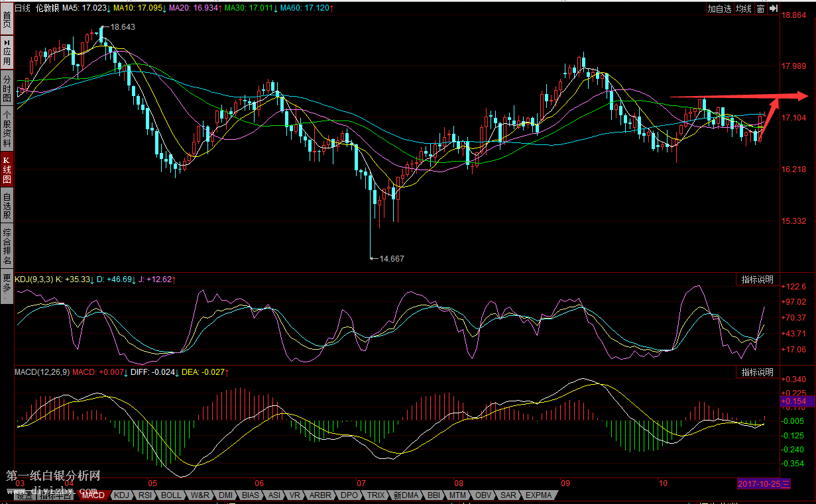The height and width of the screenshot is (504, 816).
Task: Open 综合排名 ranking view
Action: tap(7, 246)
